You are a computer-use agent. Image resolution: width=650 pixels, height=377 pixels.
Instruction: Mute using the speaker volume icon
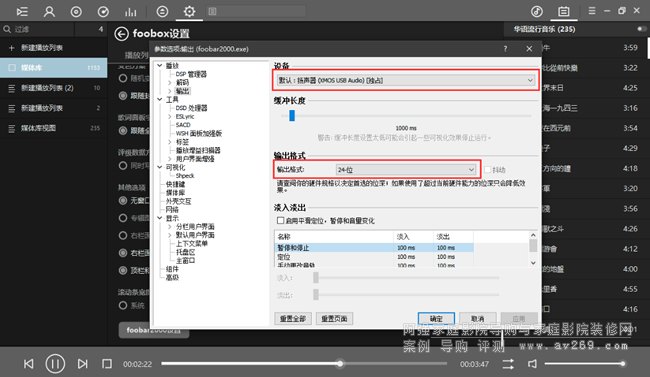tap(532, 364)
